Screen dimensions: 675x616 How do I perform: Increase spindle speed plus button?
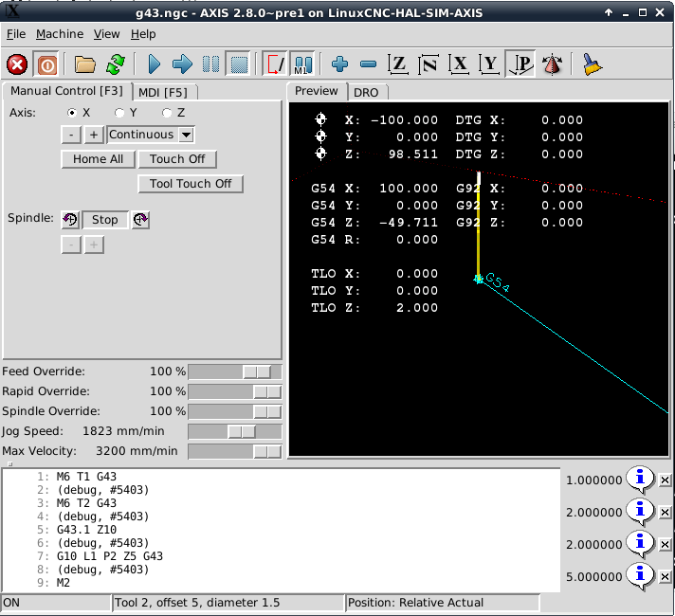94,245
